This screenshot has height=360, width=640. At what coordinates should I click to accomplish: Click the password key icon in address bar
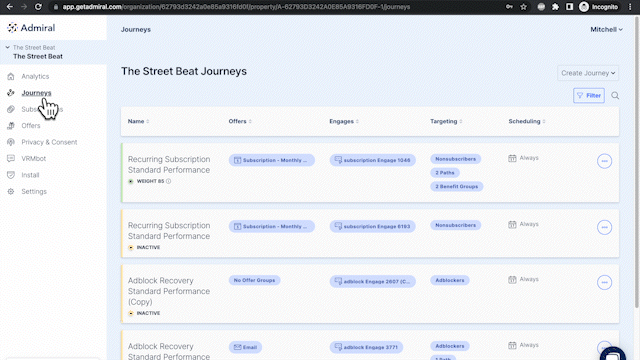509,7
